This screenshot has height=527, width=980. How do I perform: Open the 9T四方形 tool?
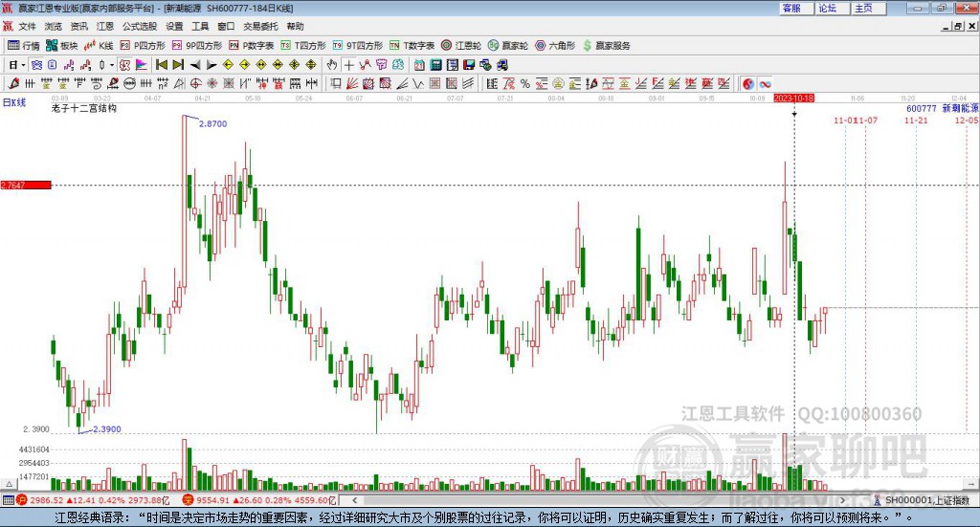[358, 45]
